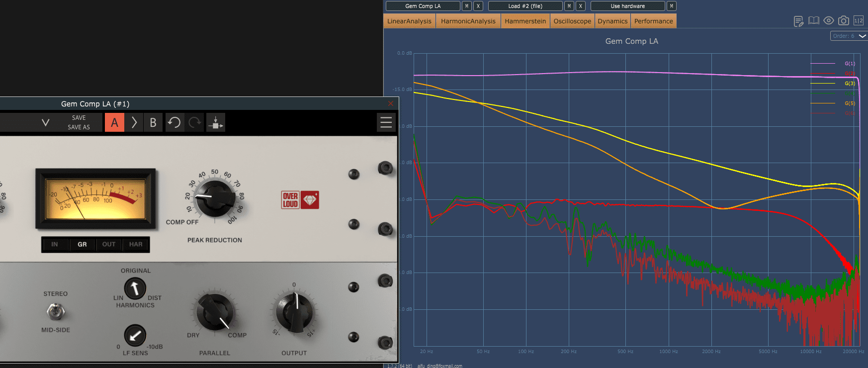868x368 pixels.
Task: Open the Oscilloscope tab
Action: click(x=572, y=21)
